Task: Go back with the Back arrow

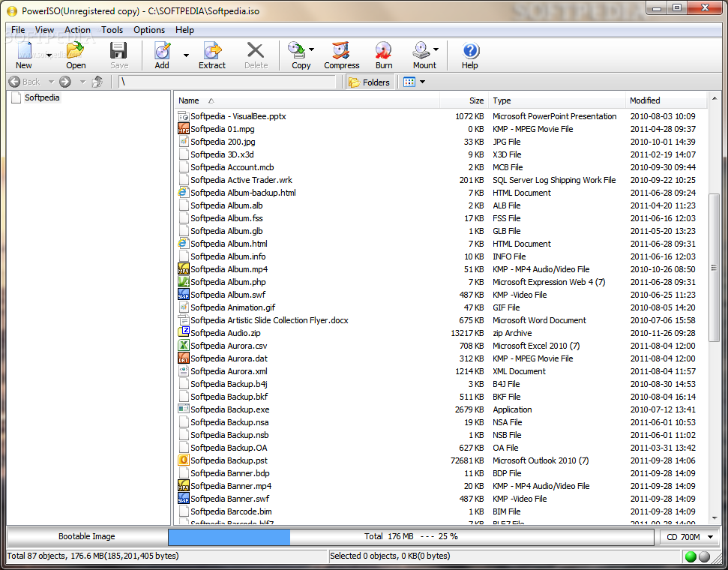Action: (x=14, y=82)
